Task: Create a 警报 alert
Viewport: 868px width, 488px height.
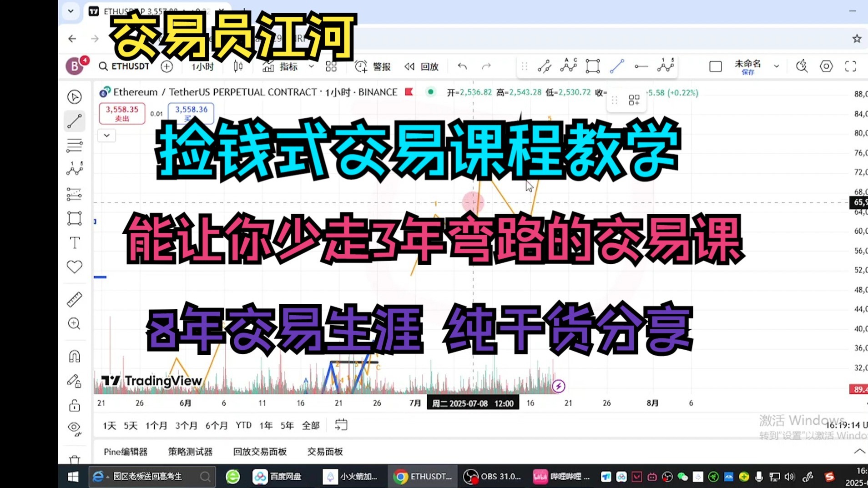Action: pos(373,66)
